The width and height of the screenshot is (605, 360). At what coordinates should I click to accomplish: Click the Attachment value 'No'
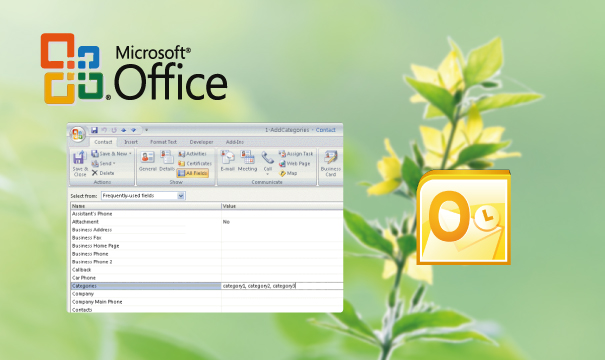226,222
